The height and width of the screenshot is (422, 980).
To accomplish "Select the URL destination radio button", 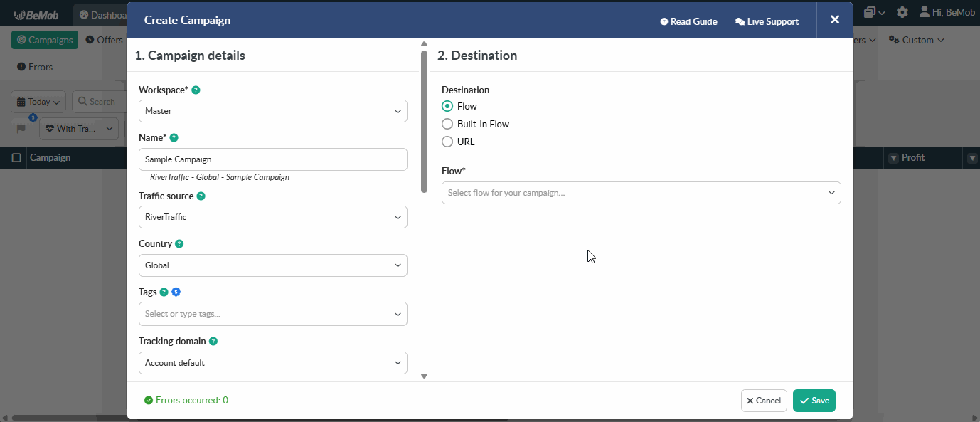I will (447, 142).
